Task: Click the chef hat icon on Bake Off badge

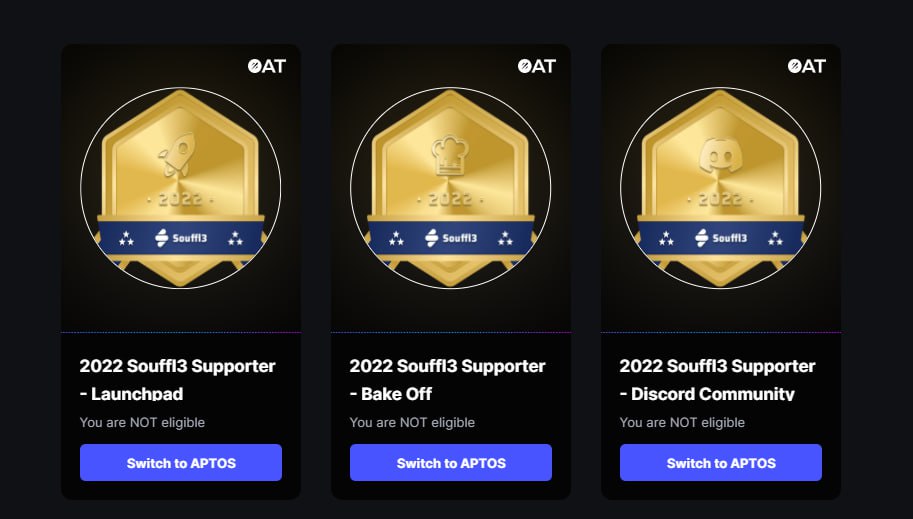Action: (x=449, y=157)
